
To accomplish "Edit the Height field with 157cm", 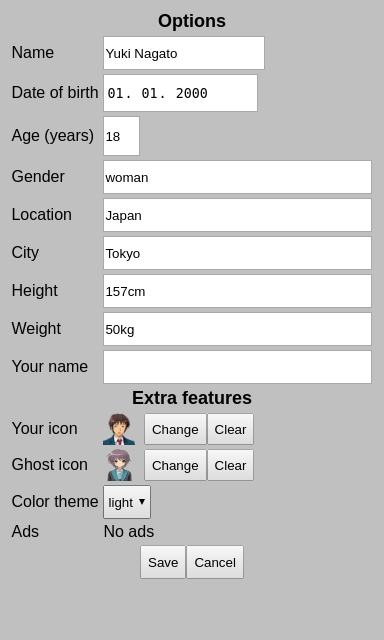I will [237, 291].
